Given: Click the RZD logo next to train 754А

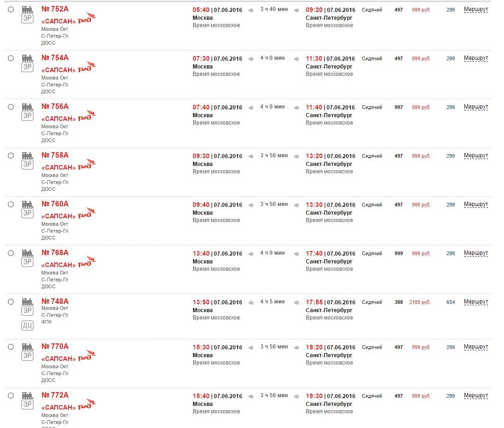Looking at the screenshot, I should click(86, 68).
